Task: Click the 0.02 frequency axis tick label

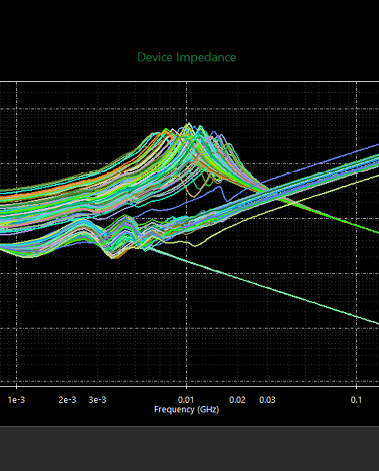Action: click(237, 400)
